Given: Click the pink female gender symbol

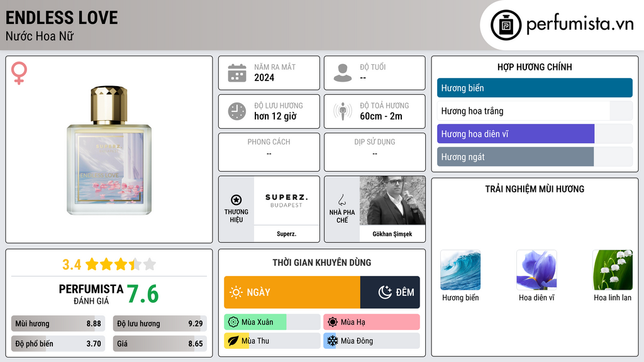Looking at the screenshot, I should [x=19, y=73].
